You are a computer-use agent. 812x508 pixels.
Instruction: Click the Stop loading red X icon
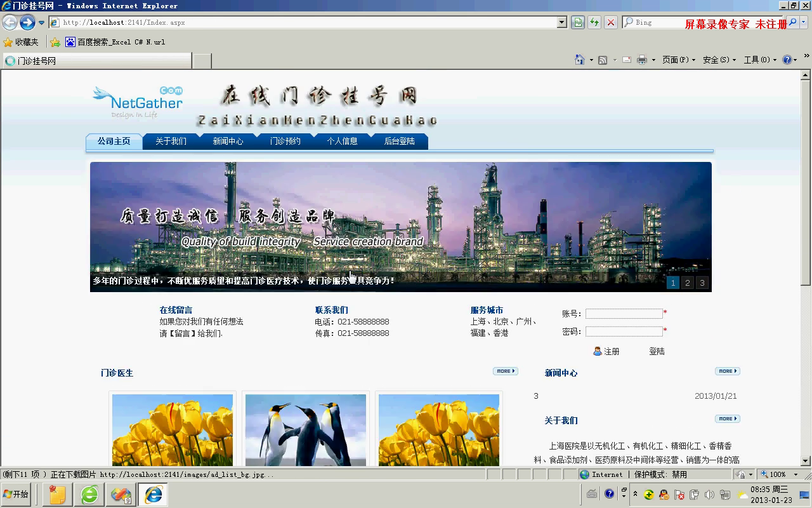610,22
